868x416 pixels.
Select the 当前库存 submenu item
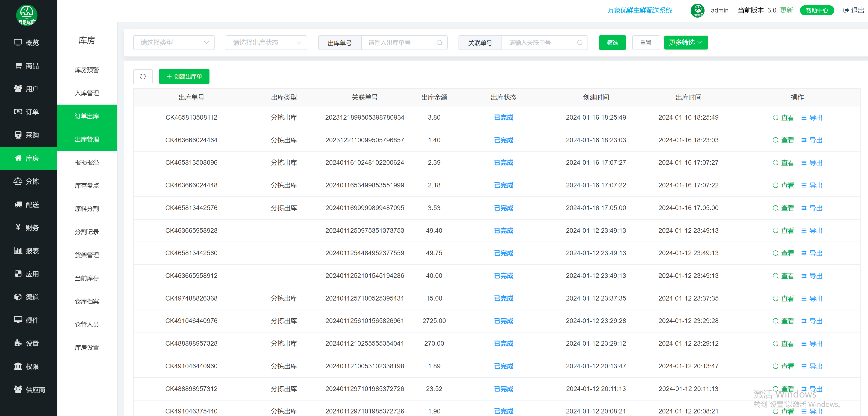(87, 278)
